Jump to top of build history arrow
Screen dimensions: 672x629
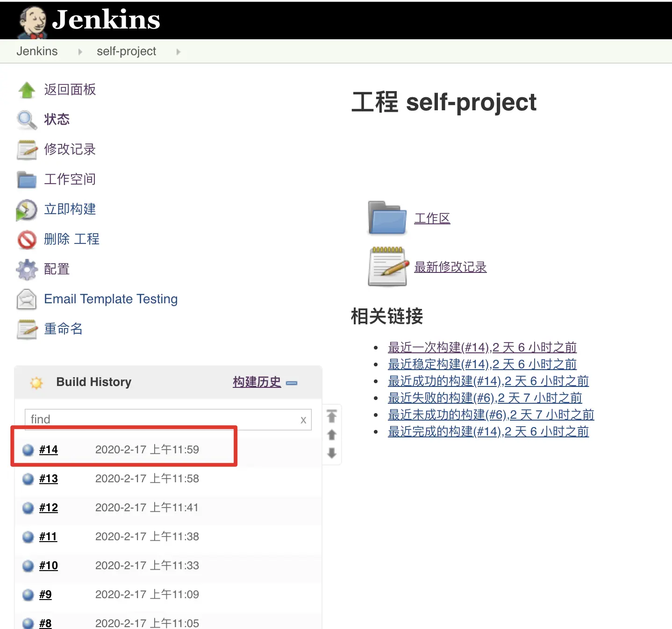click(332, 416)
